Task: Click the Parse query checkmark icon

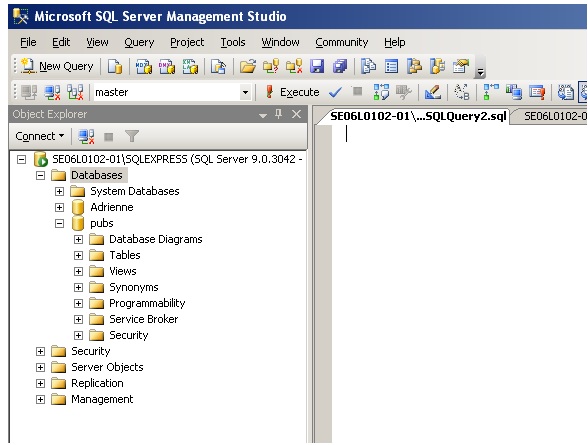Action: click(x=335, y=92)
